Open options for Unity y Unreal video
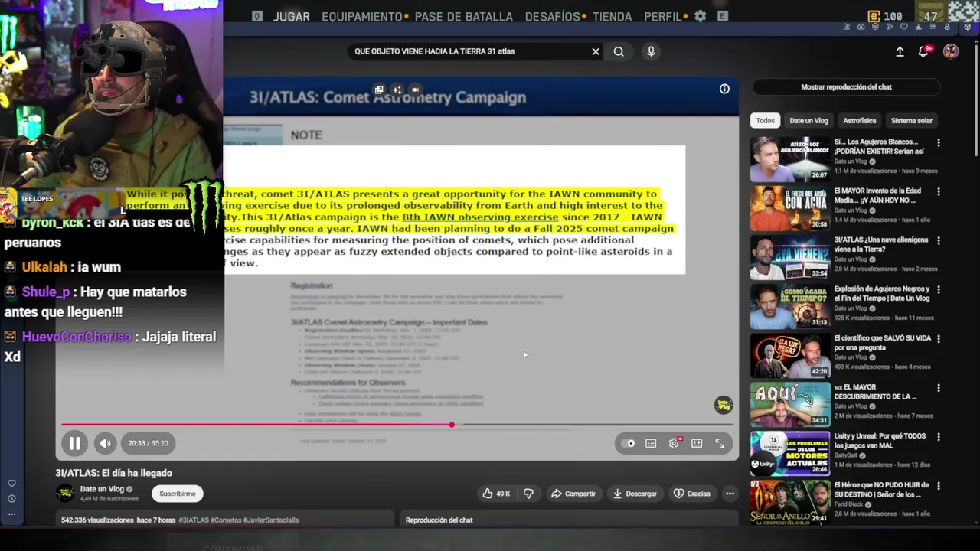 pyautogui.click(x=939, y=437)
